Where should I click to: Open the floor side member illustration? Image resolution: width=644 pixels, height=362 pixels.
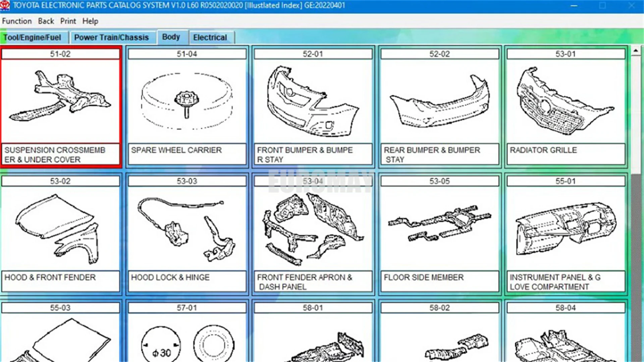pyautogui.click(x=440, y=228)
